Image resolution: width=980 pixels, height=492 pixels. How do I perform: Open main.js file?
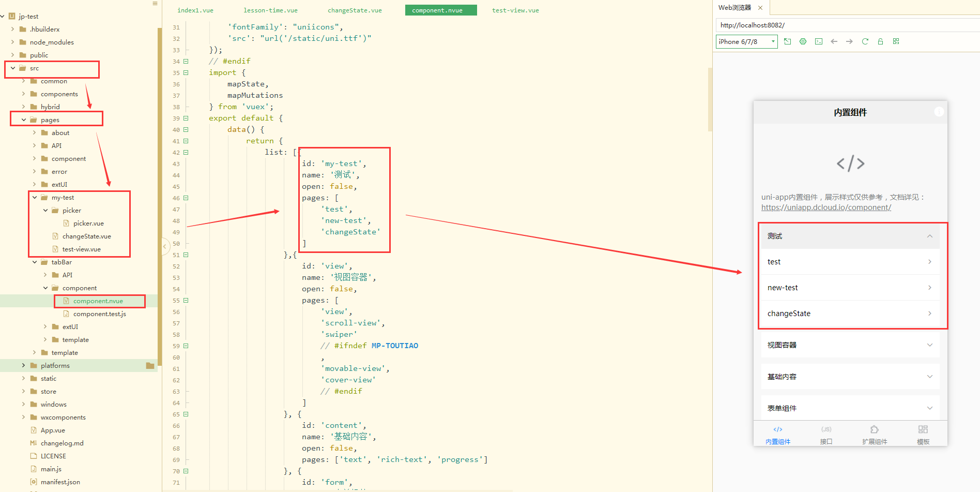coord(51,469)
